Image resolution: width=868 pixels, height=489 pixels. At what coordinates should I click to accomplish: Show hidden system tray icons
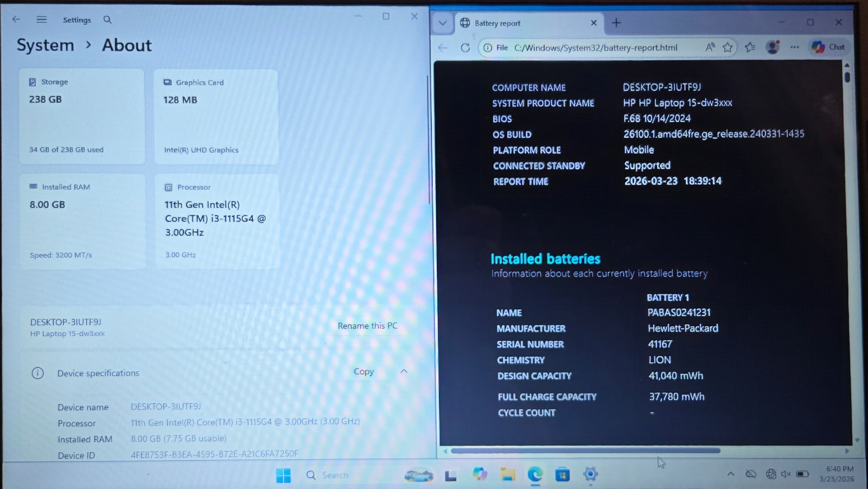point(731,474)
